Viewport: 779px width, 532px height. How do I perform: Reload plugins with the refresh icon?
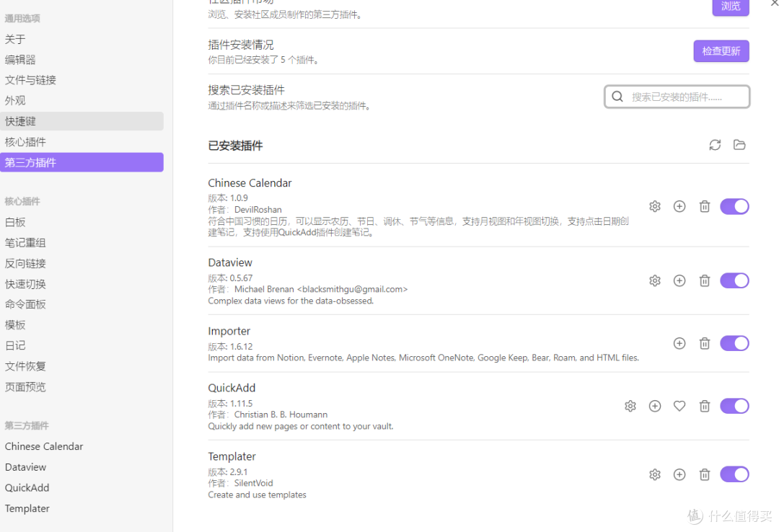tap(714, 145)
